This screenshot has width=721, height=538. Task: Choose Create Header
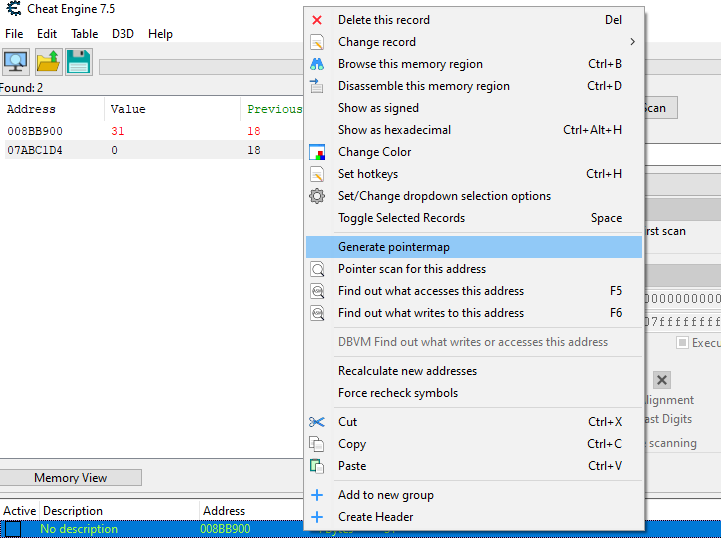474,517
